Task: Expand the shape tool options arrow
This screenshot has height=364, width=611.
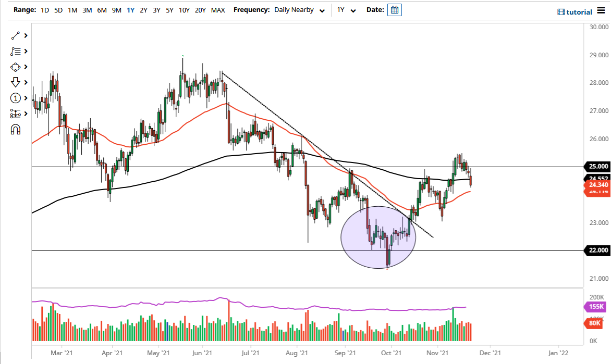Action: [x=26, y=67]
